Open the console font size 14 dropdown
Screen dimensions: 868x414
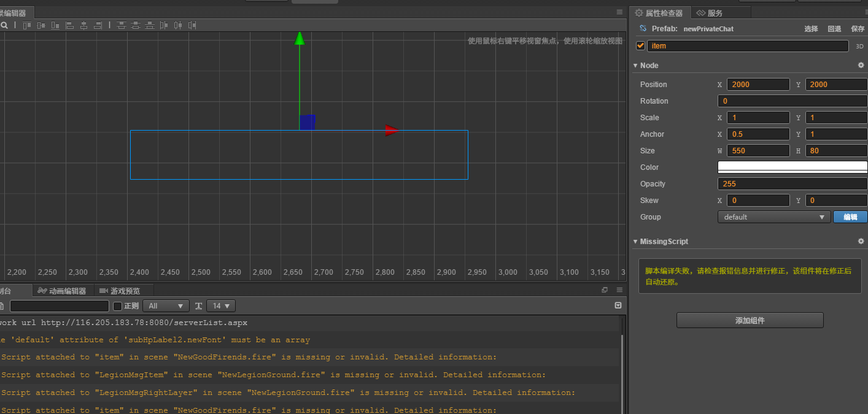click(x=222, y=306)
